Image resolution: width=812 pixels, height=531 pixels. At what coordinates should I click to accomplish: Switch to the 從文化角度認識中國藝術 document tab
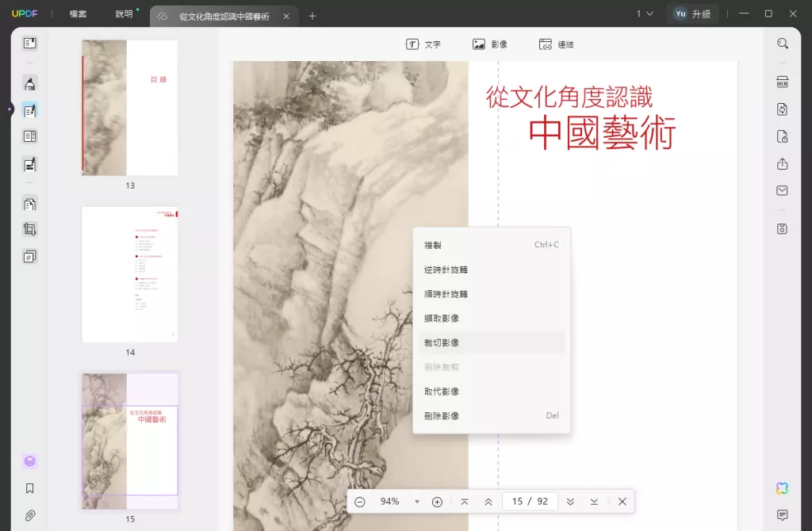point(224,17)
